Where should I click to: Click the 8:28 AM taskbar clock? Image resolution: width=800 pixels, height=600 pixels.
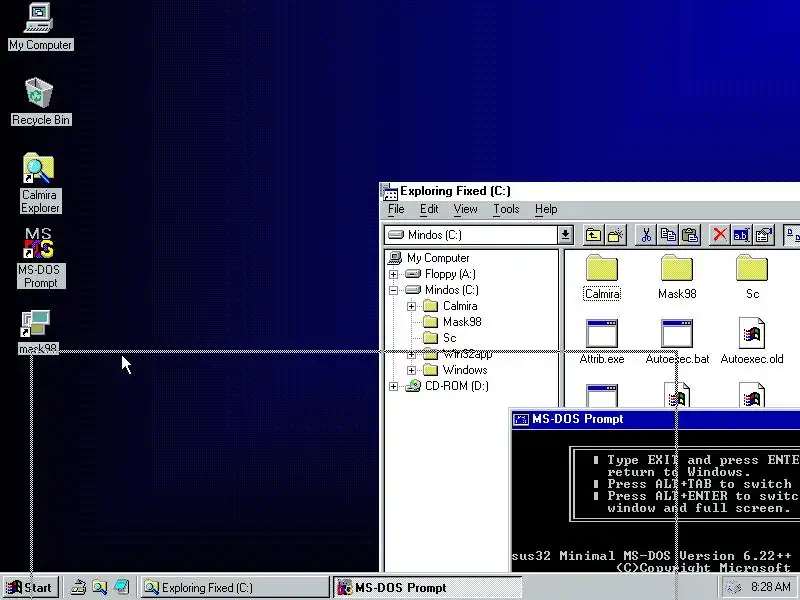(770, 587)
